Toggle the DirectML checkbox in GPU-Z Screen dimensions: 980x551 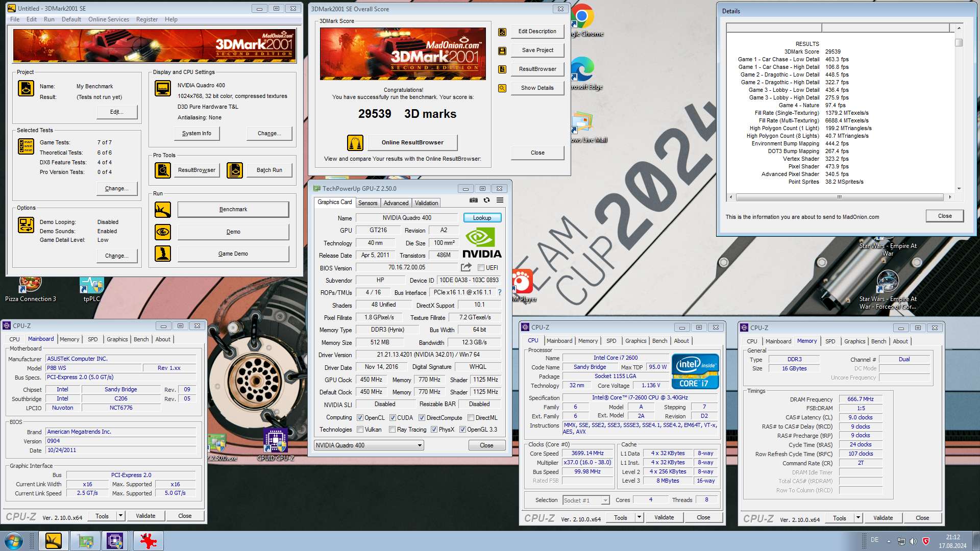(471, 418)
